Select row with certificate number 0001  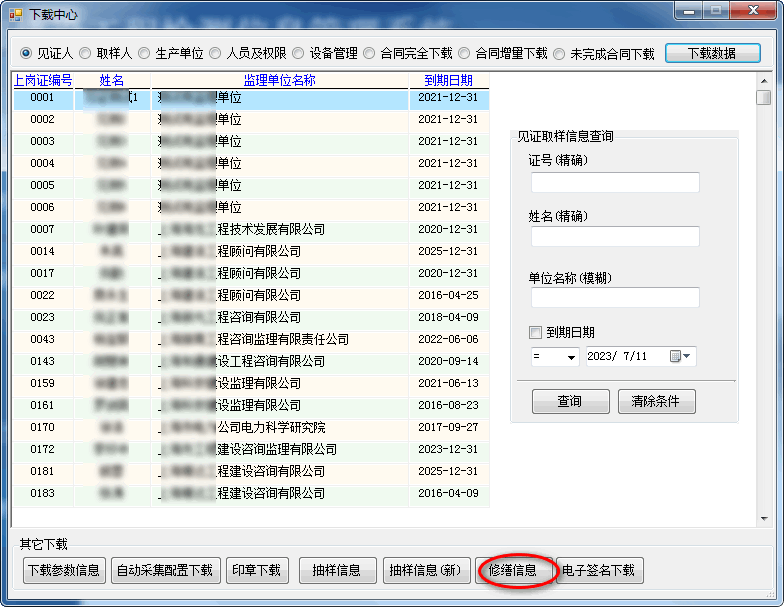coord(251,98)
